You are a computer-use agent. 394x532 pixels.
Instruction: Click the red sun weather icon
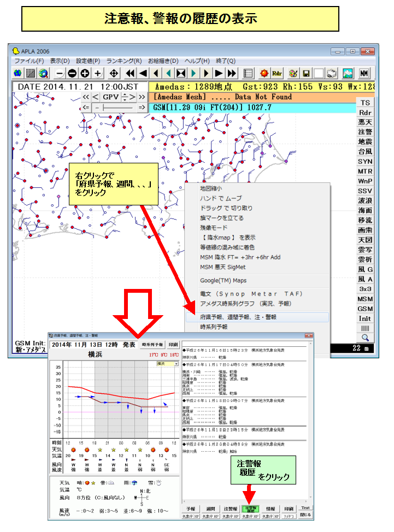264,73
